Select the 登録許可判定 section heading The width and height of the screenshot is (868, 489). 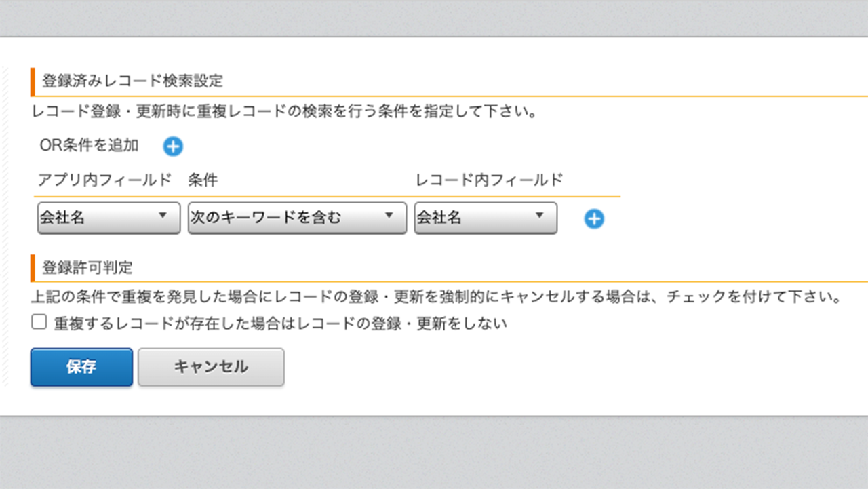point(87,267)
